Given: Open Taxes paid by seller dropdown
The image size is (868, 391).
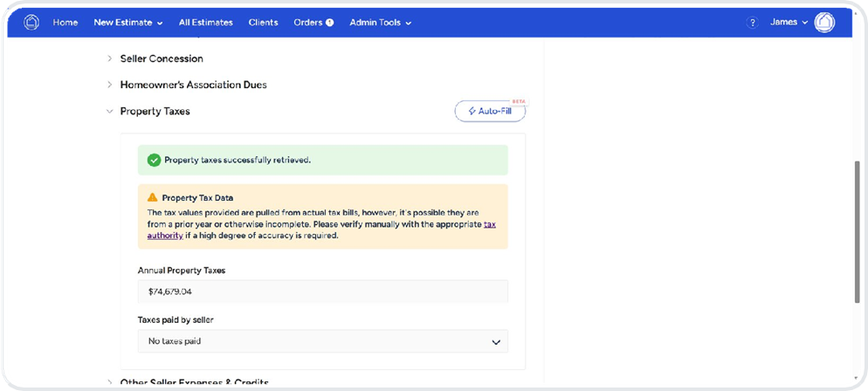Looking at the screenshot, I should pyautogui.click(x=322, y=341).
